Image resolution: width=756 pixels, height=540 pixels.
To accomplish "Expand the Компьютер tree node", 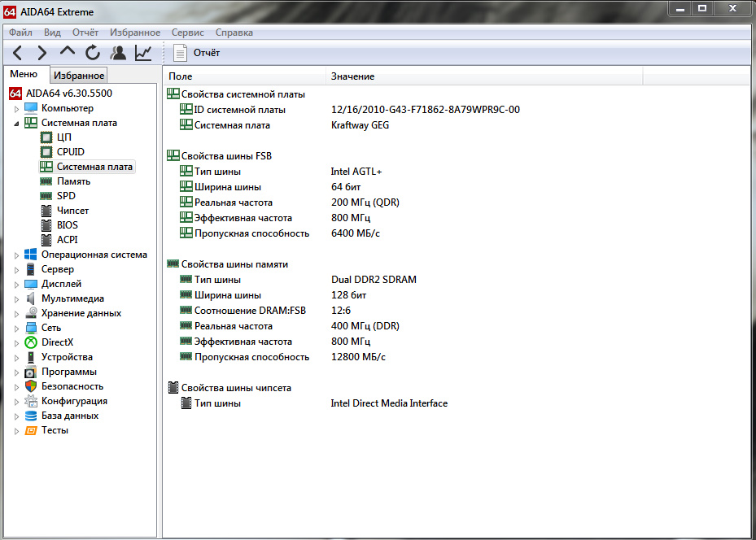I will [16, 109].
